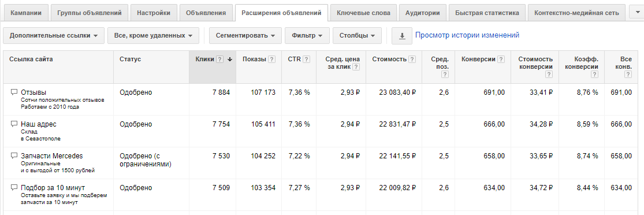Open Дополнительные ссылки dropdown
The height and width of the screenshot is (215, 644).
(x=53, y=36)
